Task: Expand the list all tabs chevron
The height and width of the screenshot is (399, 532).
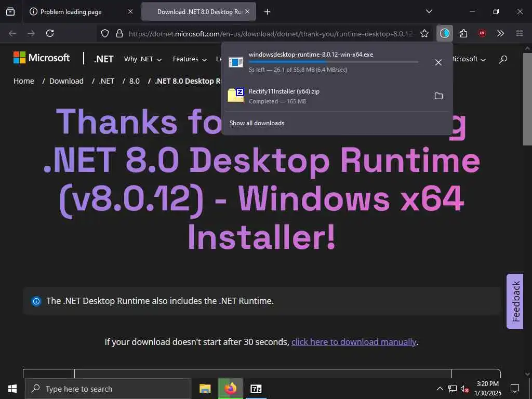Action: (429, 11)
